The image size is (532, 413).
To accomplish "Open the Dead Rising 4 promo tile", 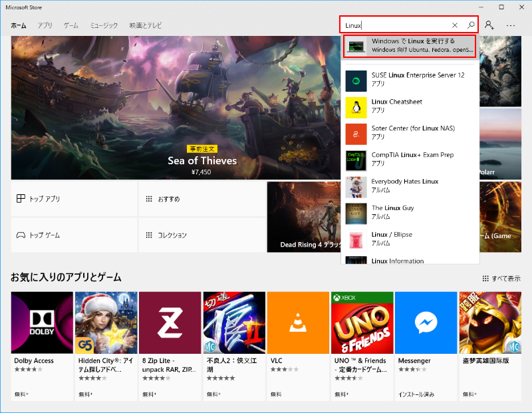I will pos(304,217).
